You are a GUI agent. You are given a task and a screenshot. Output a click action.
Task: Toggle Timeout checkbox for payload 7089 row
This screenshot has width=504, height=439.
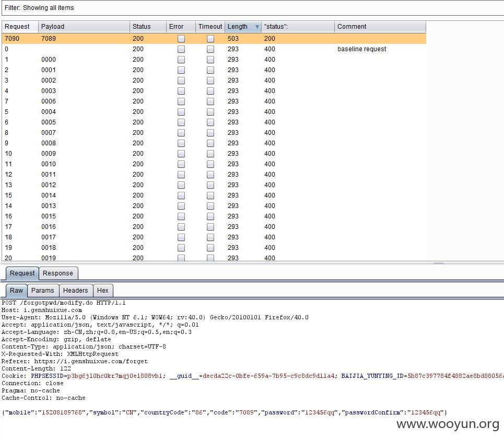(x=210, y=39)
